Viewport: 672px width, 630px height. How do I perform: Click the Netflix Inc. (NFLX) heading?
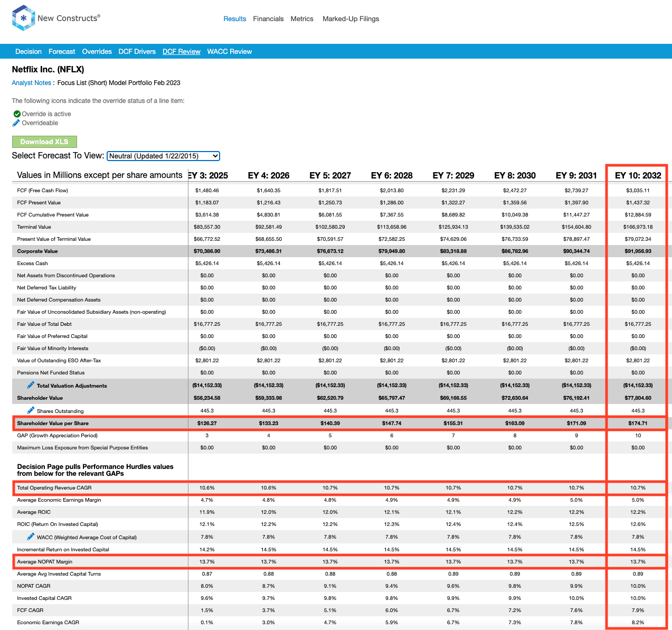coord(48,69)
